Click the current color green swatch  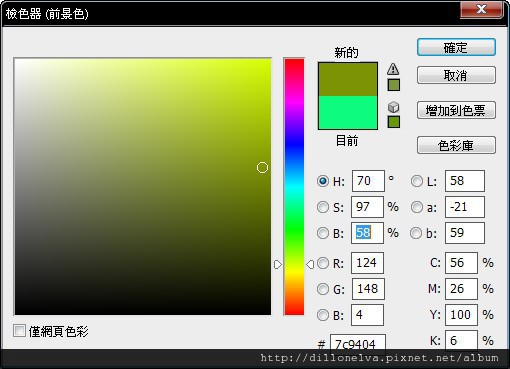click(x=348, y=112)
